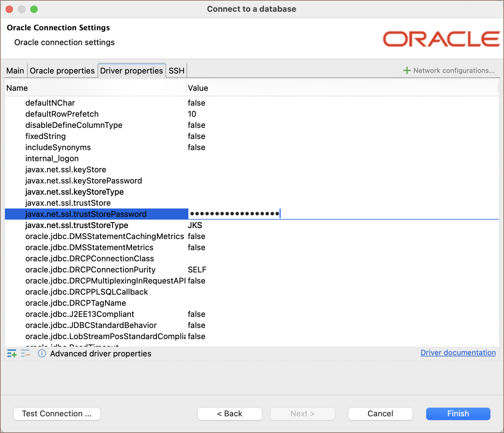Click the Value column header
This screenshot has width=504, height=433.
point(198,88)
